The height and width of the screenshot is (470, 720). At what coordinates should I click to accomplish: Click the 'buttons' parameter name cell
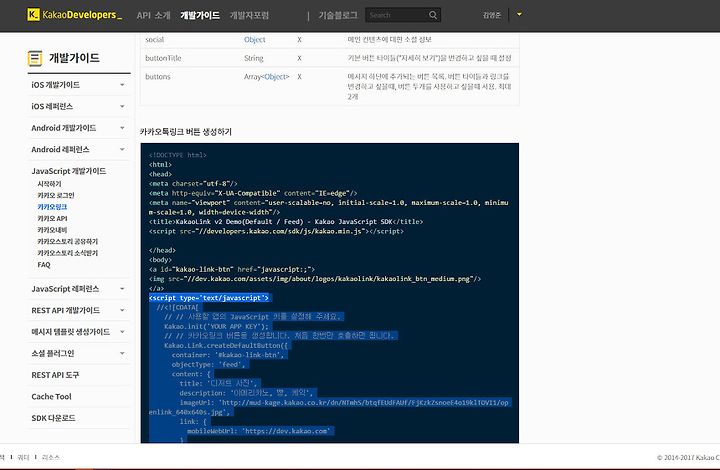click(x=158, y=77)
